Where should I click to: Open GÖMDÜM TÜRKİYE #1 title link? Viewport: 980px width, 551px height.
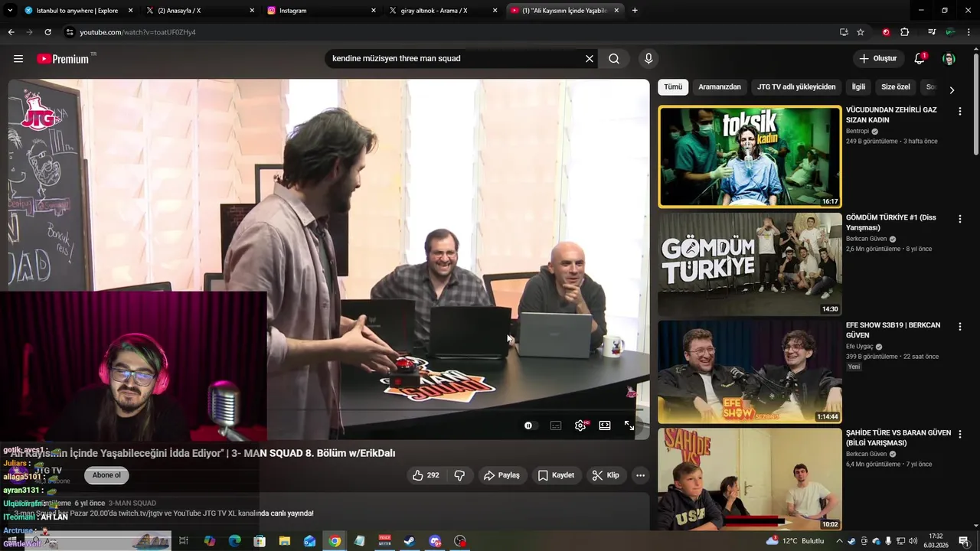pyautogui.click(x=891, y=223)
